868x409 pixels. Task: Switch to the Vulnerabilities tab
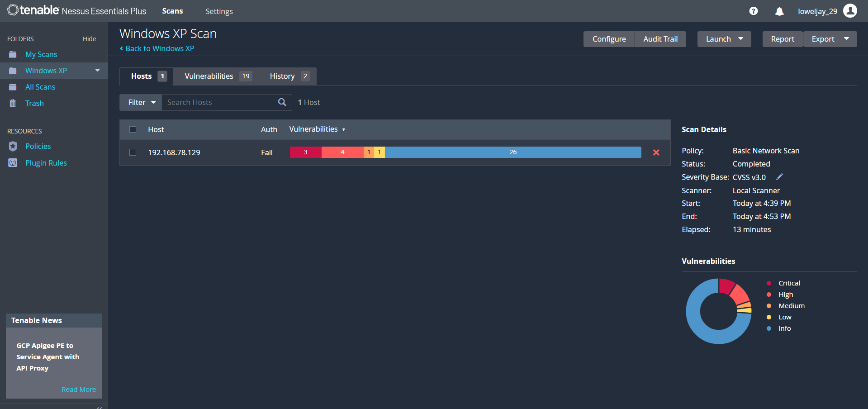pyautogui.click(x=218, y=76)
